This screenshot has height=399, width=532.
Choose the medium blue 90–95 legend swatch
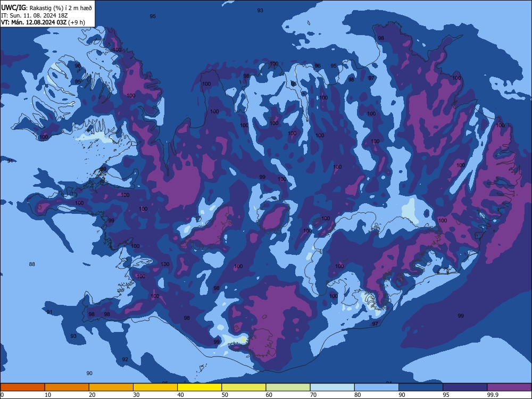coord(421,387)
